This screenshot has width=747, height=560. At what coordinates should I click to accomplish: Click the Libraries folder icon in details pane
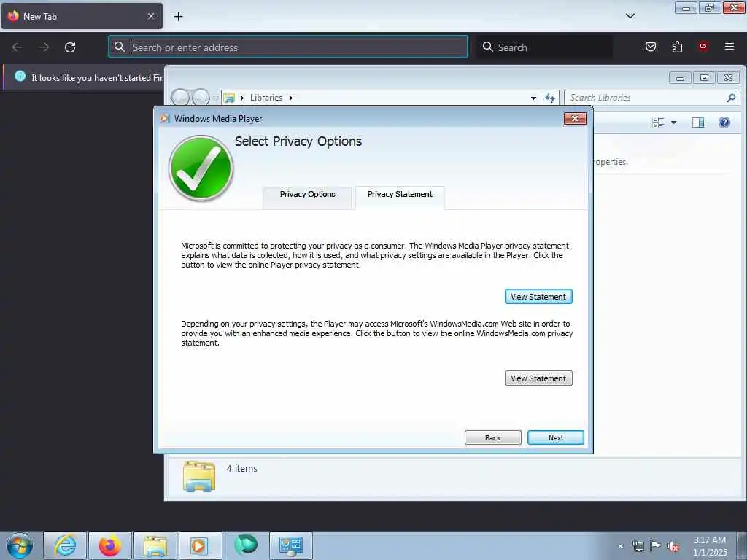pyautogui.click(x=199, y=476)
